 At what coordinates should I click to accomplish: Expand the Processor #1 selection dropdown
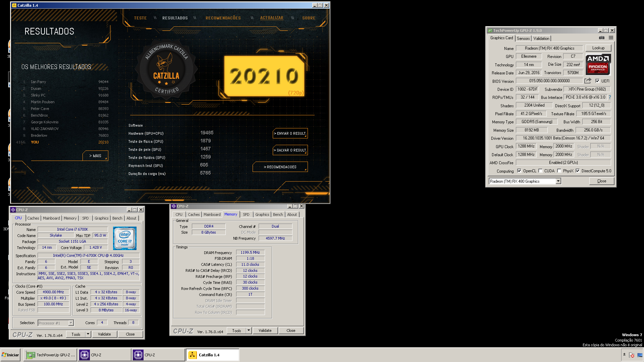click(x=71, y=323)
